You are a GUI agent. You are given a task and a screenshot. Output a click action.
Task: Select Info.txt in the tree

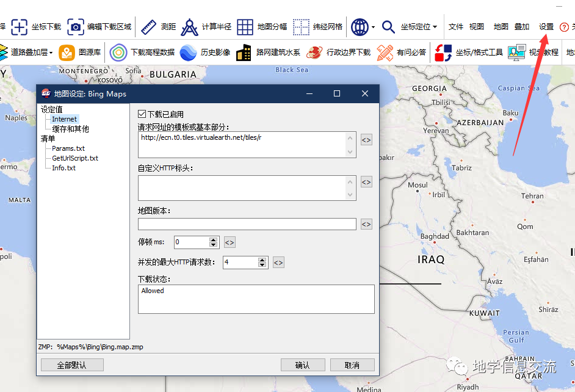64,168
